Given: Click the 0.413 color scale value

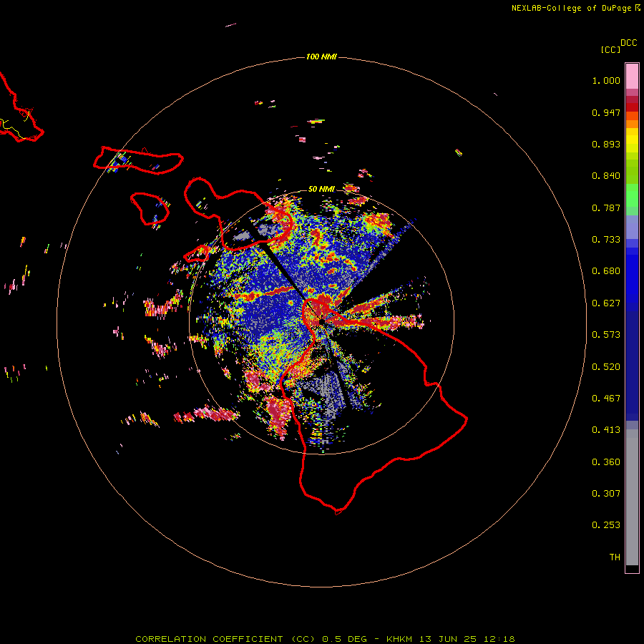Looking at the screenshot, I should tap(606, 430).
